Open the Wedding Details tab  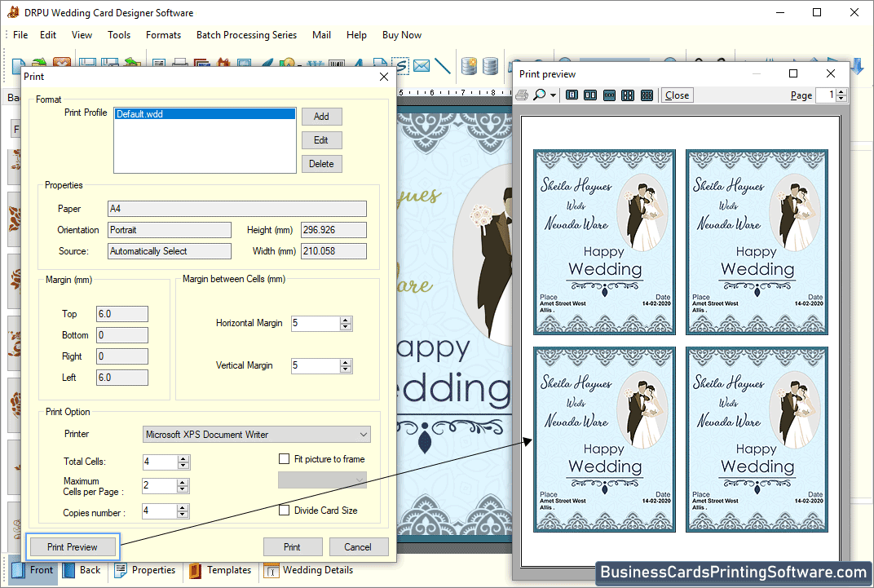pyautogui.click(x=309, y=570)
